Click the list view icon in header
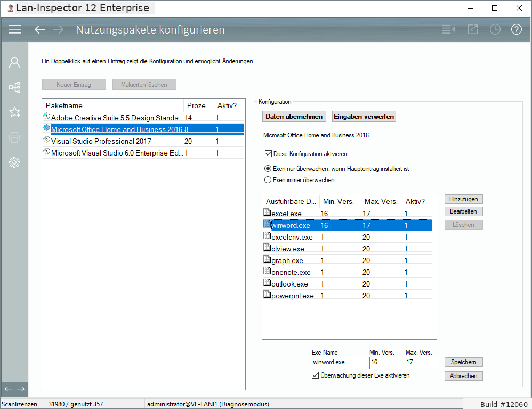 [448, 29]
